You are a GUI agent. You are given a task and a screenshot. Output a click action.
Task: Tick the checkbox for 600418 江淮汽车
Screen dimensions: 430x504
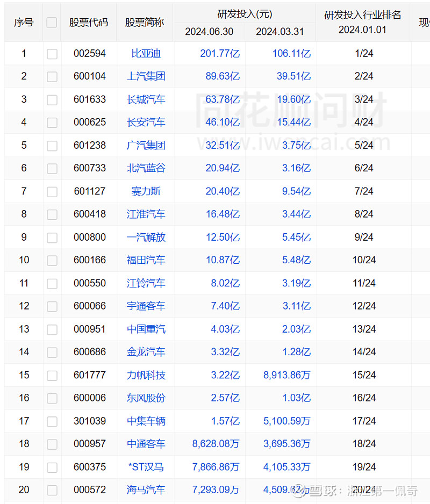pos(52,214)
